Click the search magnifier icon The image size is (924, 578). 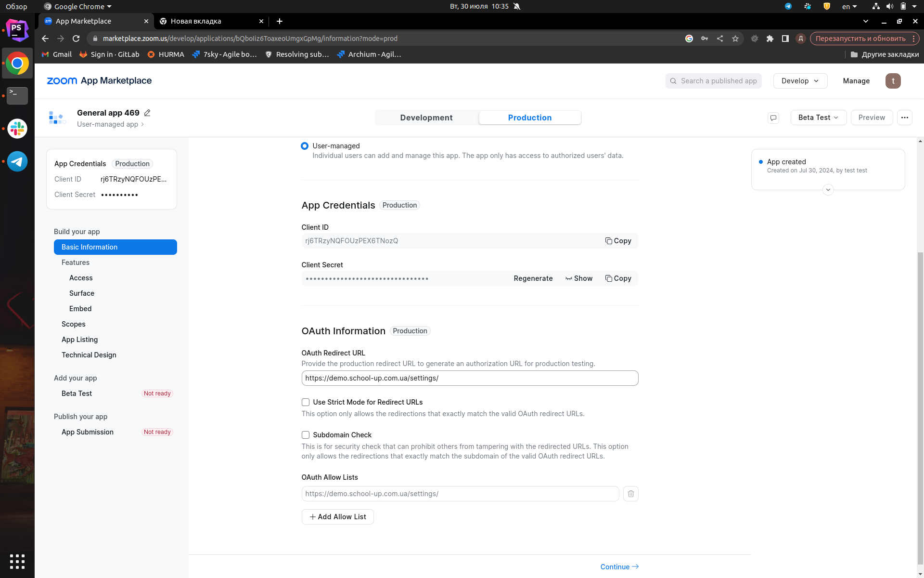click(x=673, y=81)
